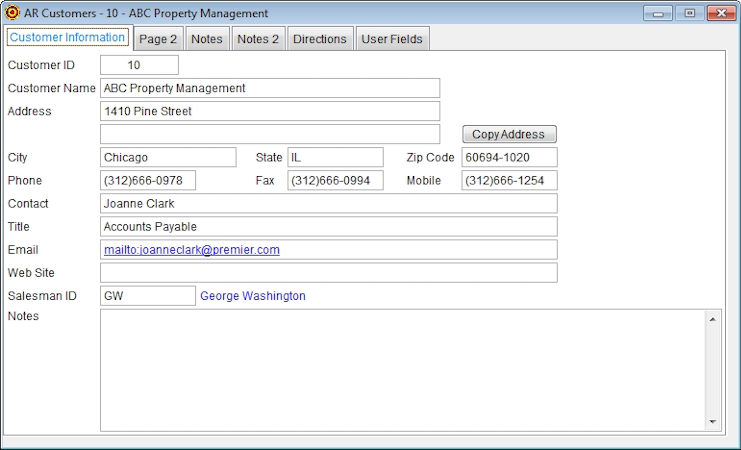Image resolution: width=741 pixels, height=450 pixels.
Task: Open the Page 2 tab
Action: [x=158, y=39]
